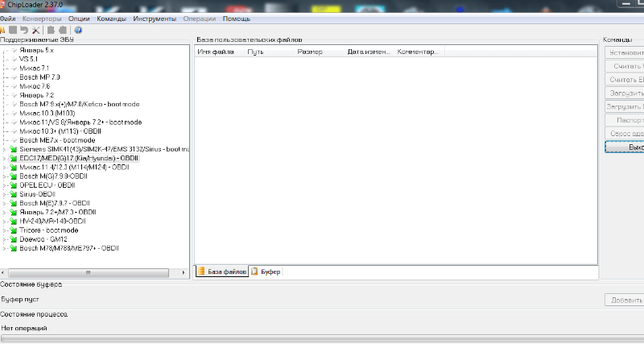Click the undo arrow toolbar icon

[x=24, y=30]
